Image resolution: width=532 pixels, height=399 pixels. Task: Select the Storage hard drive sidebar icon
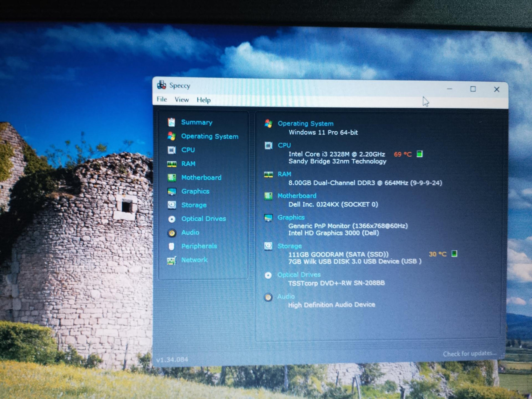pos(172,205)
